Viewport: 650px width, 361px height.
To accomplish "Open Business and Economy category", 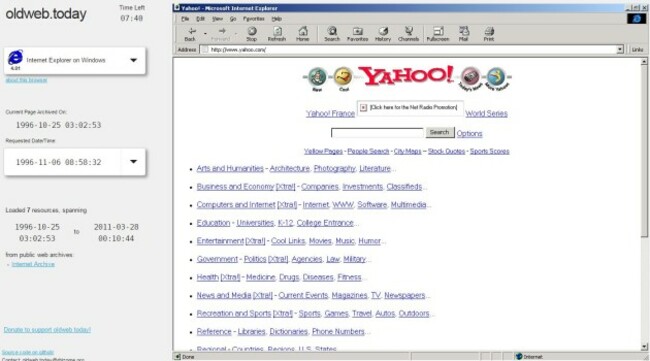I will point(235,187).
